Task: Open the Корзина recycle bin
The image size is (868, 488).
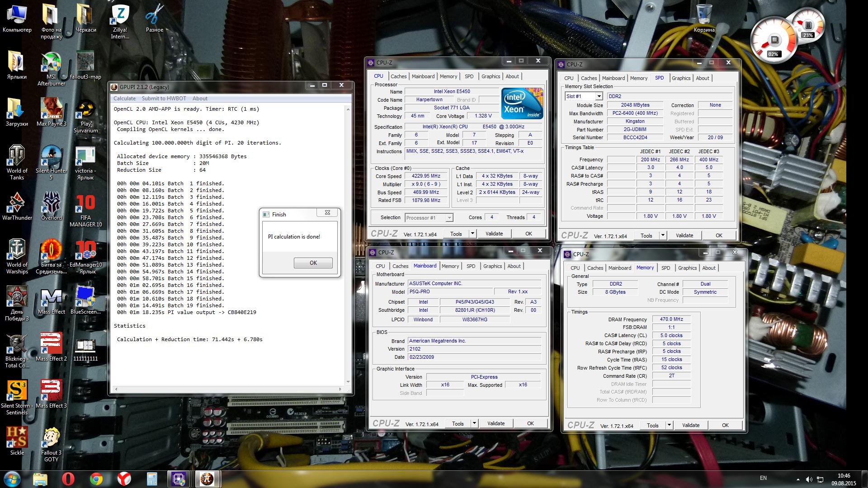Action: click(x=704, y=19)
